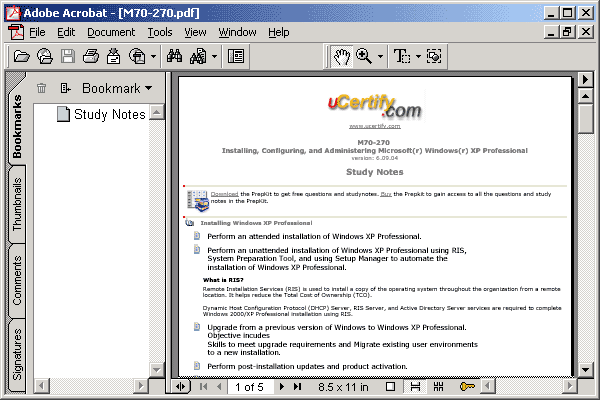Open the Window menu
This screenshot has height=400, width=600.
[x=237, y=32]
